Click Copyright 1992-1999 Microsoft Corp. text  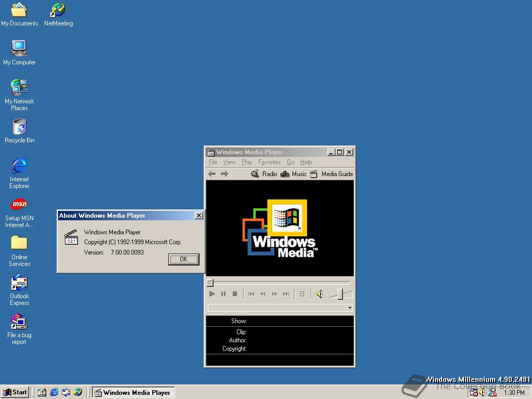point(133,242)
